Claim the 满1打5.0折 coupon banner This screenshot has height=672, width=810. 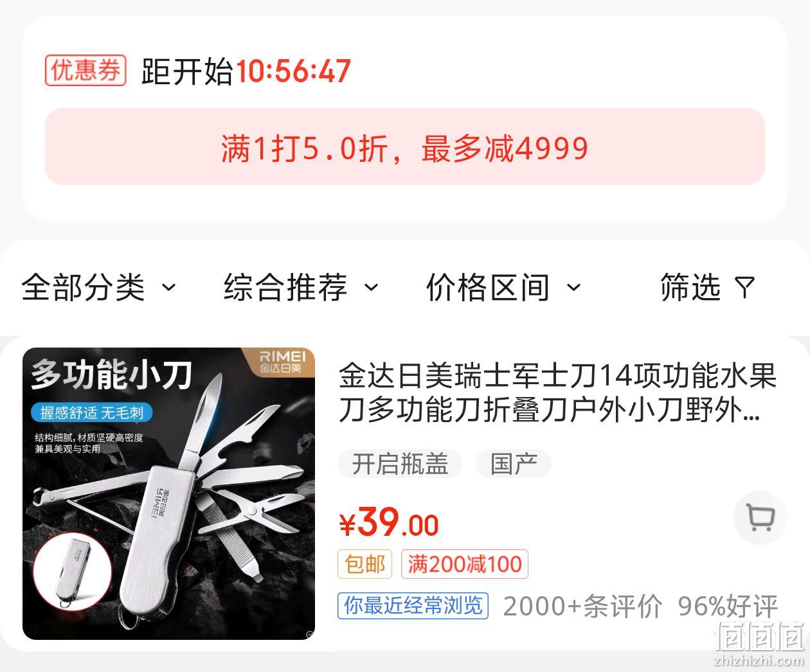[405, 147]
